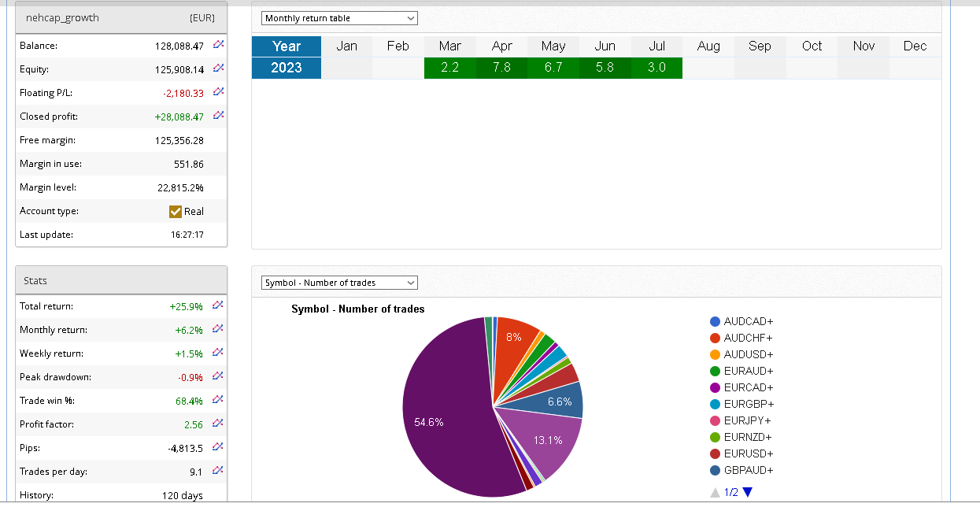Viewport: 980px width, 507px height.
Task: Open the Equity chart icon
Action: tap(219, 69)
